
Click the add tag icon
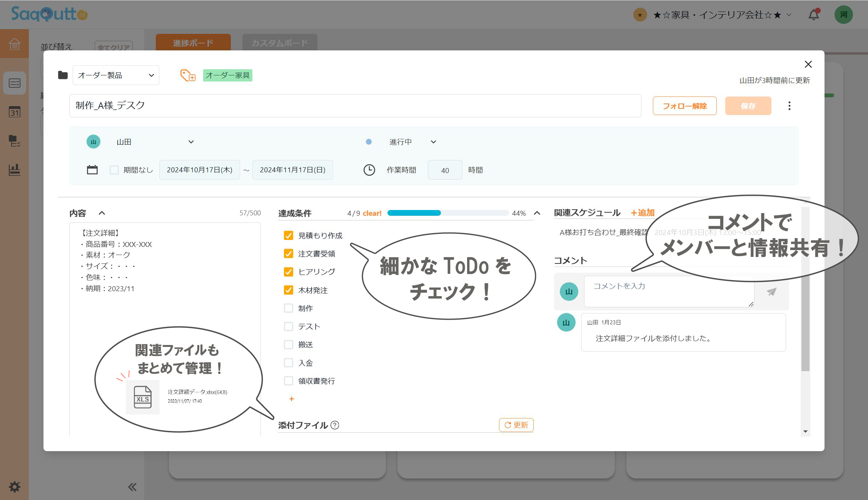pos(188,75)
